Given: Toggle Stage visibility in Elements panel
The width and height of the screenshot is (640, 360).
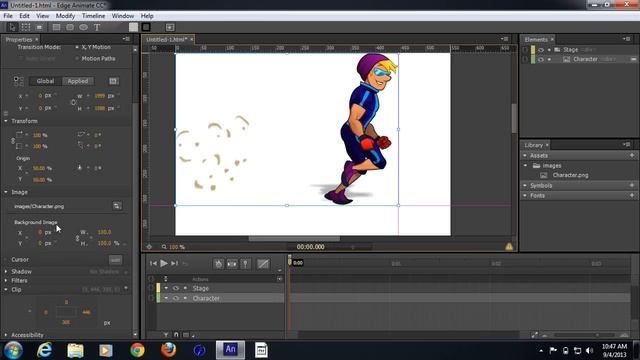Looking at the screenshot, I should pos(541,50).
